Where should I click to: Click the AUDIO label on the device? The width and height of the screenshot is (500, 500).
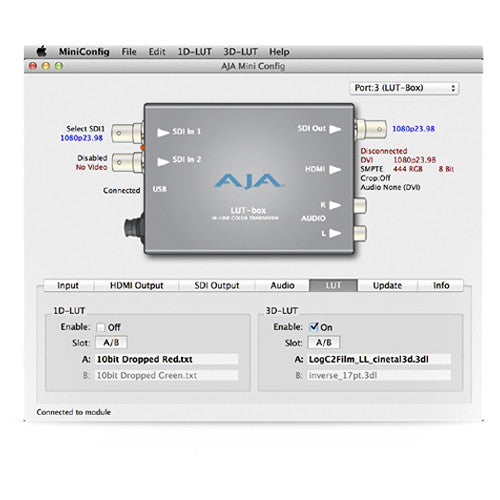[313, 218]
